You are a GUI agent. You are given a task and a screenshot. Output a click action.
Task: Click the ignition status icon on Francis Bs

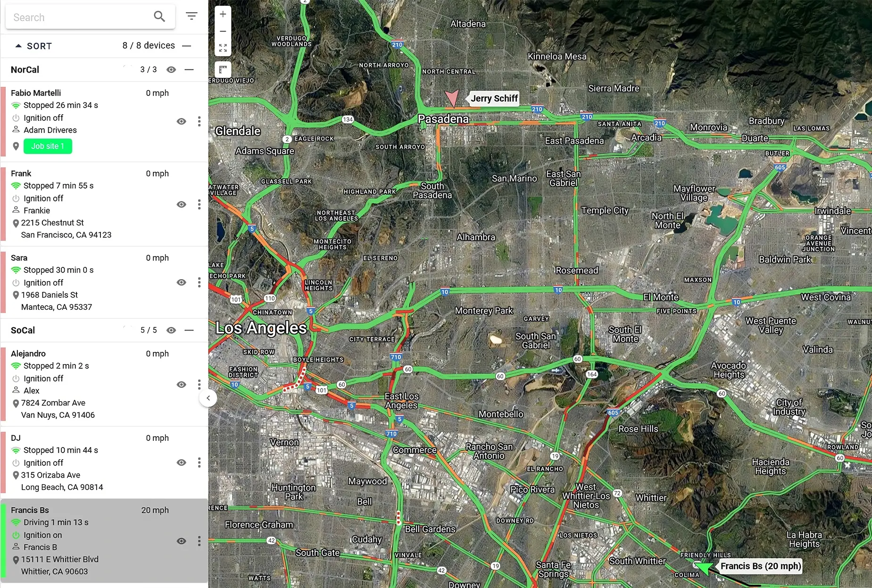[x=16, y=535]
